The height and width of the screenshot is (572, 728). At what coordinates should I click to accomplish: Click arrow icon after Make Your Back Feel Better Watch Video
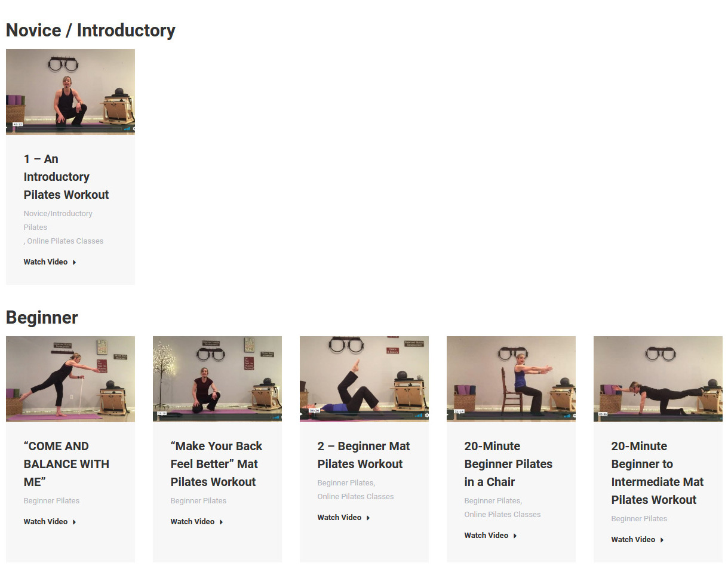point(221,522)
